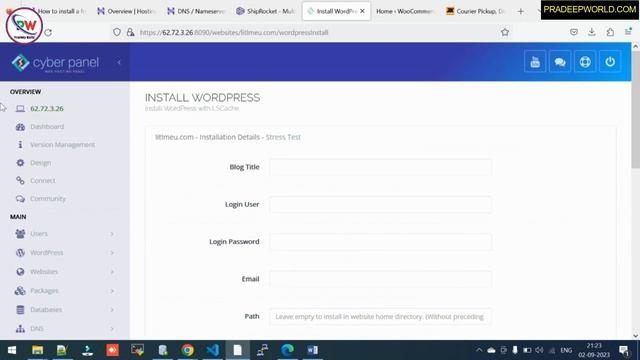This screenshot has width=640, height=360.
Task: Open Dashboard in the sidebar
Action: coord(47,127)
